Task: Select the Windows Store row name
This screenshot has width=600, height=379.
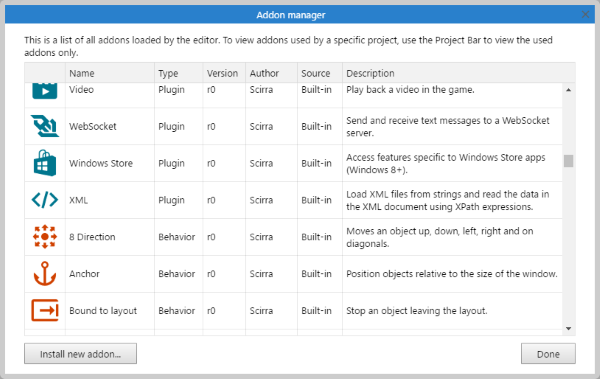Action: click(x=101, y=163)
